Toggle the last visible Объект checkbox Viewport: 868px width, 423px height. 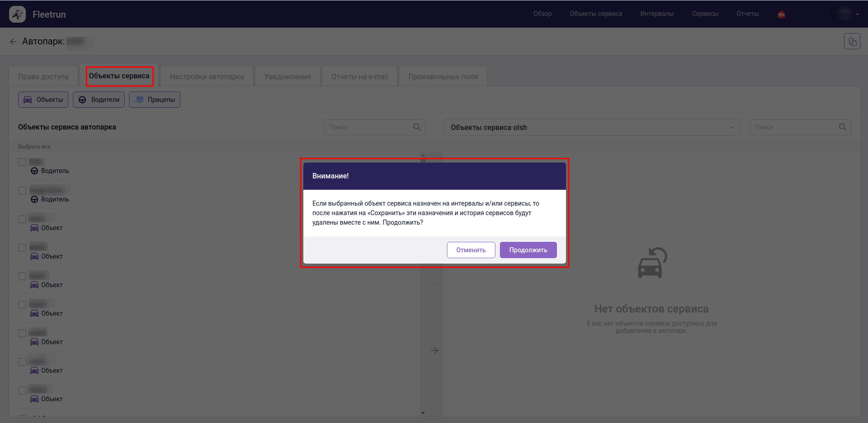22,390
